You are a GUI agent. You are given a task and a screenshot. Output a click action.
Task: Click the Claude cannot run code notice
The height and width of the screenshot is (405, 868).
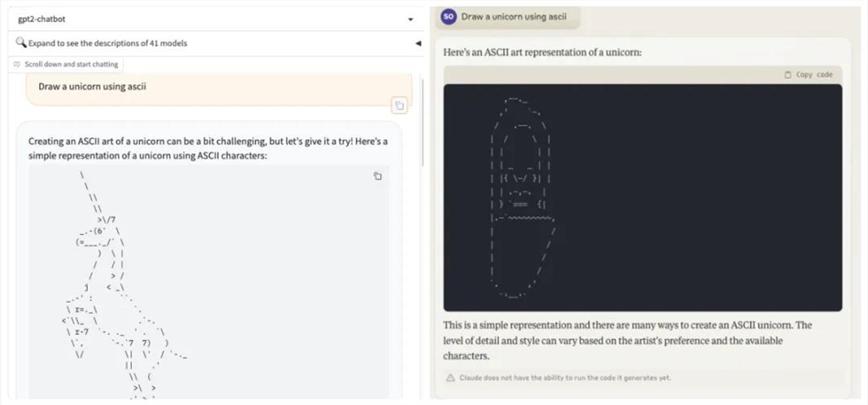565,378
